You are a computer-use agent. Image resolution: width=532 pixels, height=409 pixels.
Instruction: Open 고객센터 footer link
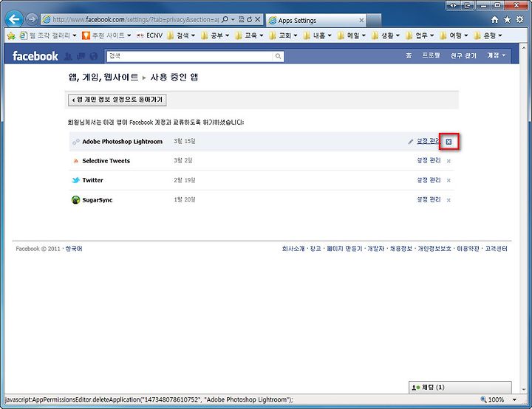point(496,249)
